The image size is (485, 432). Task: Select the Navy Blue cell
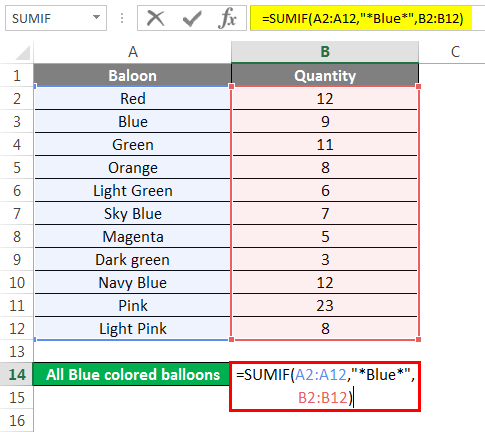point(133,283)
